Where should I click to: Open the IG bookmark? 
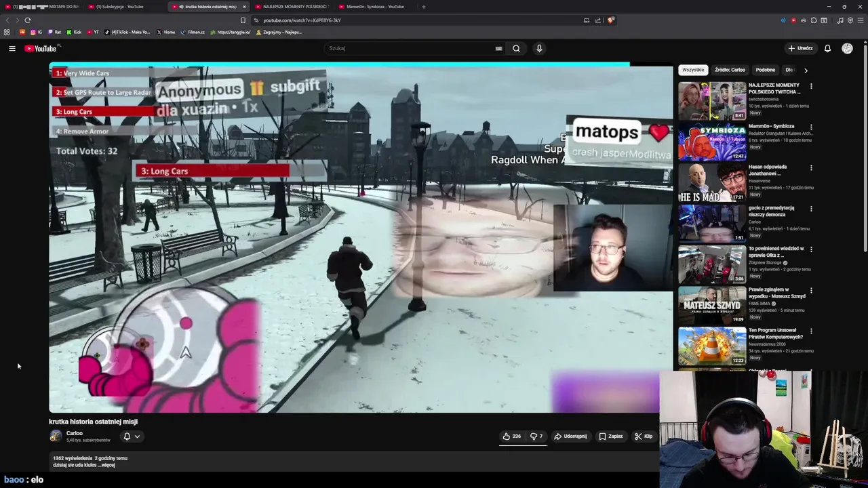[x=36, y=32]
